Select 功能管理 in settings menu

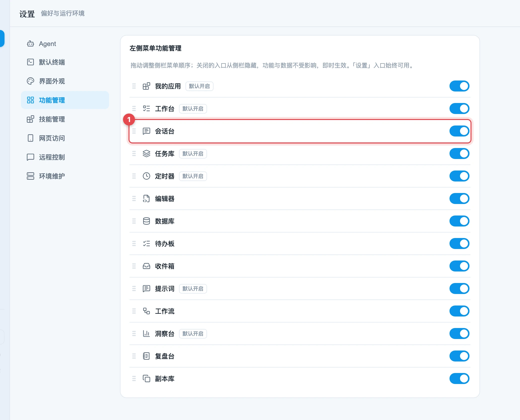(x=65, y=100)
